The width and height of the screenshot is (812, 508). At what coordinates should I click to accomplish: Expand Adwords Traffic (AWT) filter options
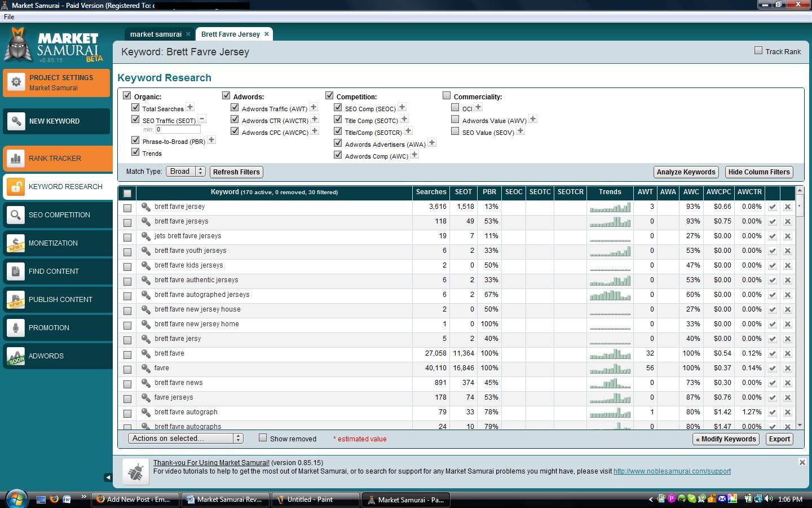tap(314, 107)
